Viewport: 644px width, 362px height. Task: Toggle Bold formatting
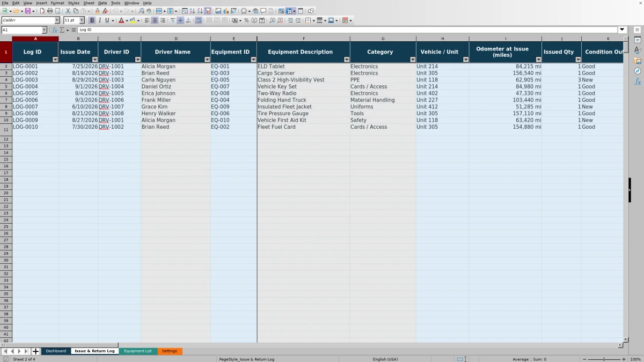[x=92, y=20]
